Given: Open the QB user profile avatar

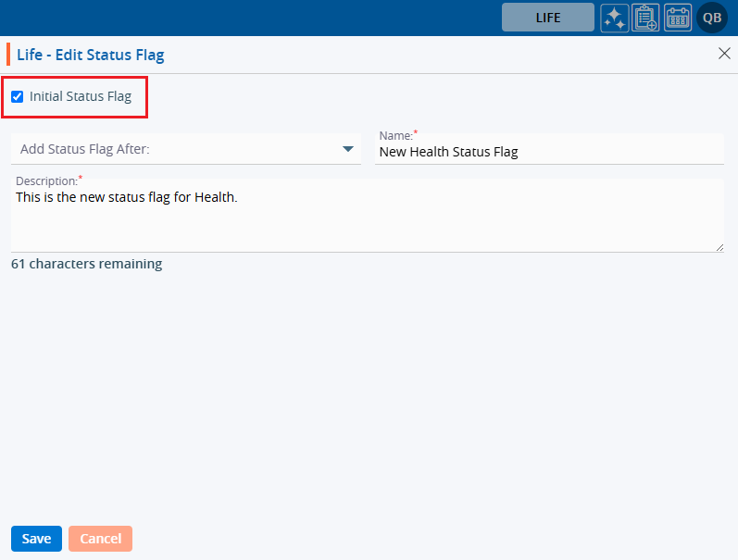Looking at the screenshot, I should click(x=712, y=18).
